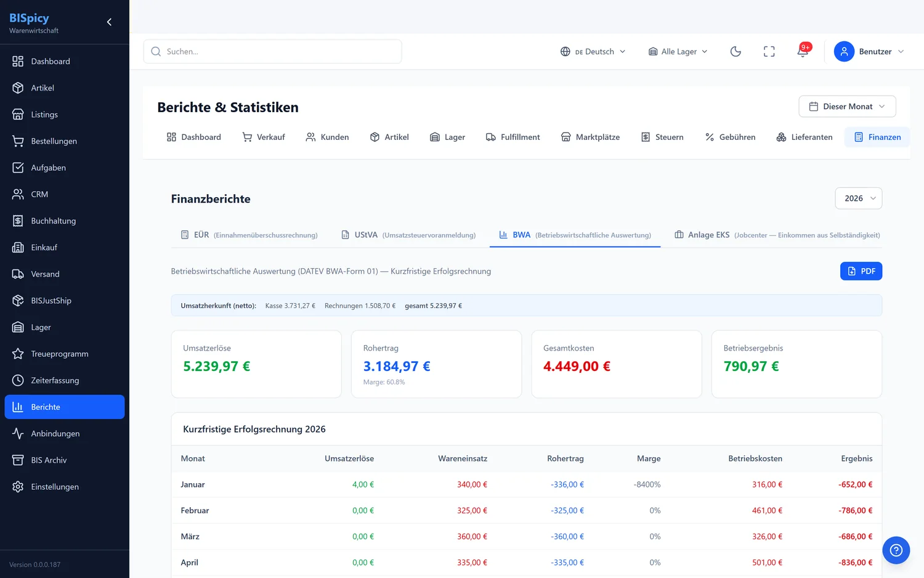This screenshot has width=924, height=578.
Task: Open notifications bell icon
Action: click(803, 52)
